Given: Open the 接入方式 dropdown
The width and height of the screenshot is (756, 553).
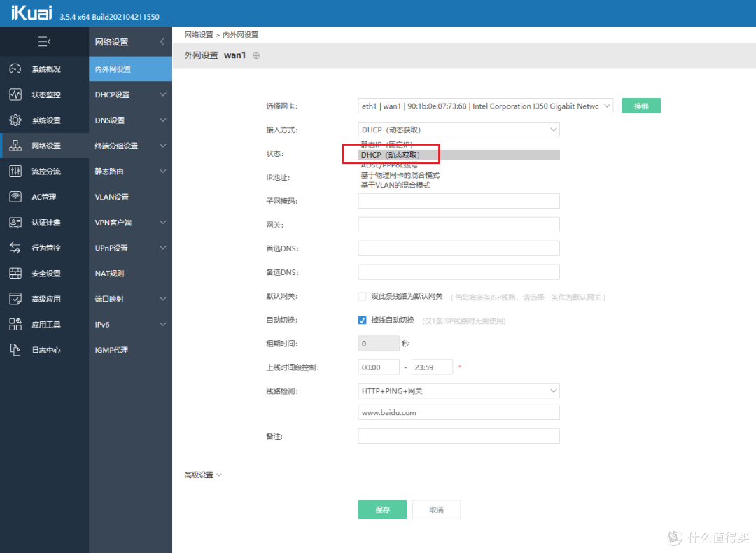Looking at the screenshot, I should [458, 129].
